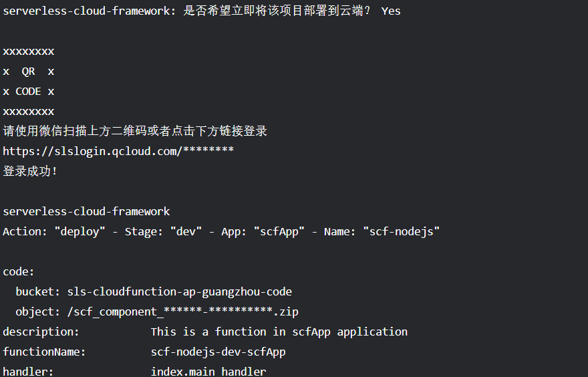Click the "CODE" text in the placeholder box
The width and height of the screenshot is (588, 377).
tap(28, 91)
